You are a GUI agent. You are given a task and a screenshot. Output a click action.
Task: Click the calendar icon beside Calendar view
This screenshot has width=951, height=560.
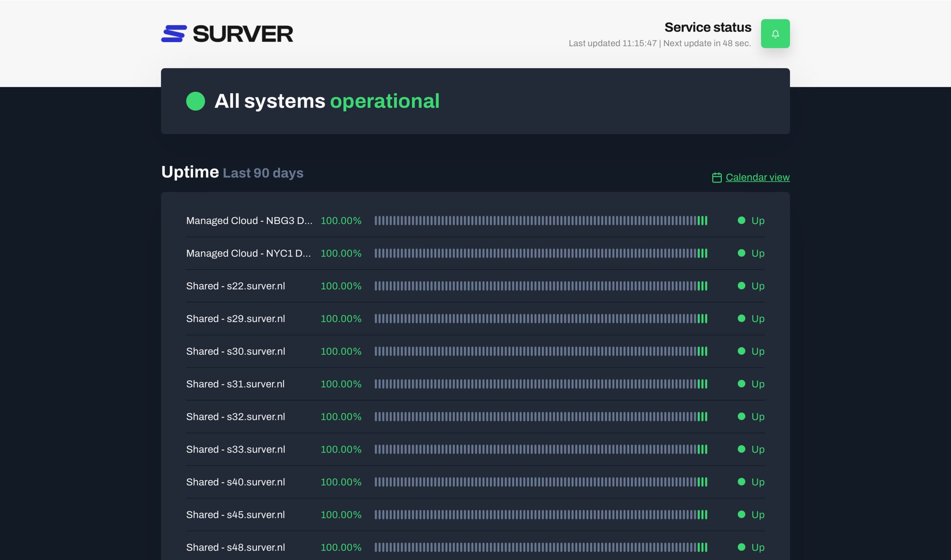717,177
